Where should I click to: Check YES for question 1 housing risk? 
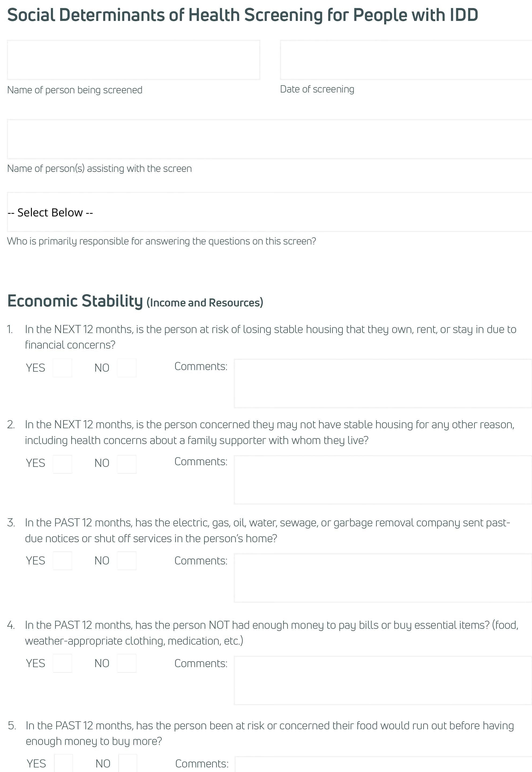[x=62, y=368]
